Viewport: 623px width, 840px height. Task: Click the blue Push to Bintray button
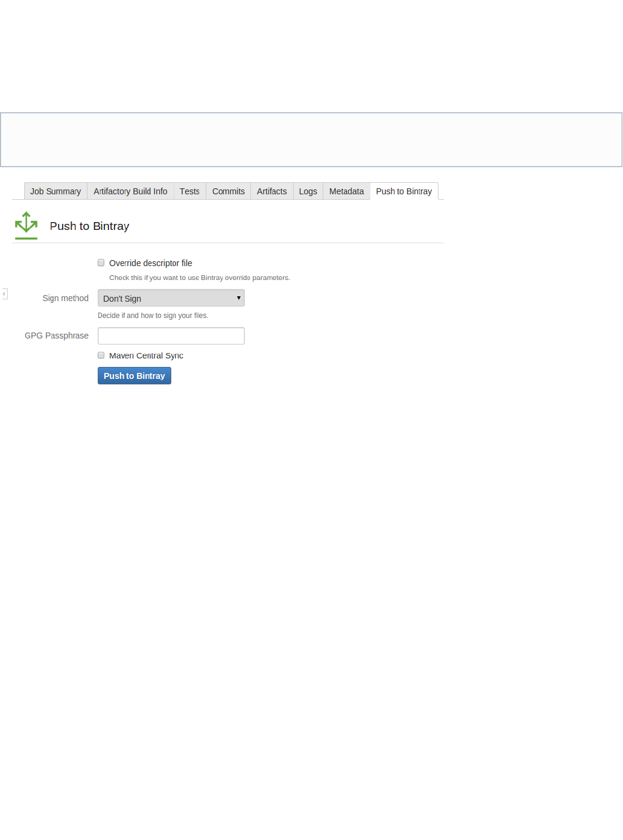pyautogui.click(x=134, y=376)
